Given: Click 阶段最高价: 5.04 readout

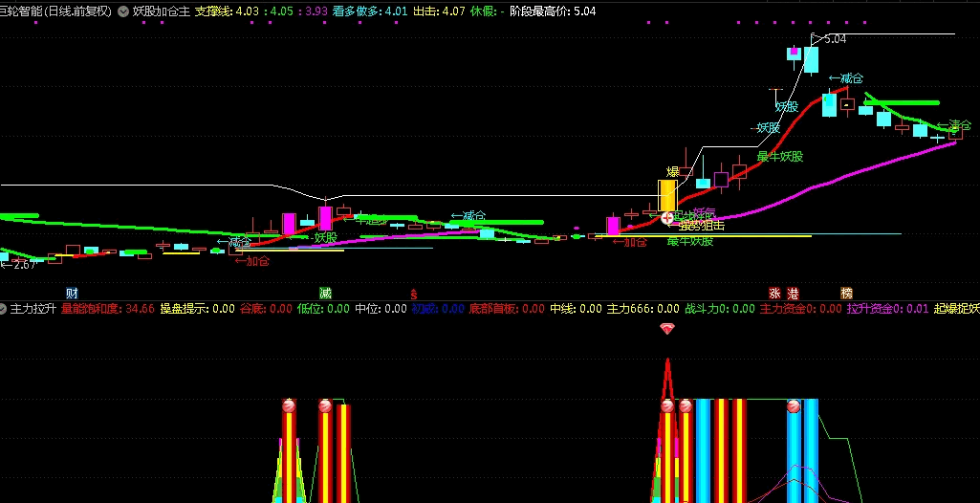Looking at the screenshot, I should (553, 11).
